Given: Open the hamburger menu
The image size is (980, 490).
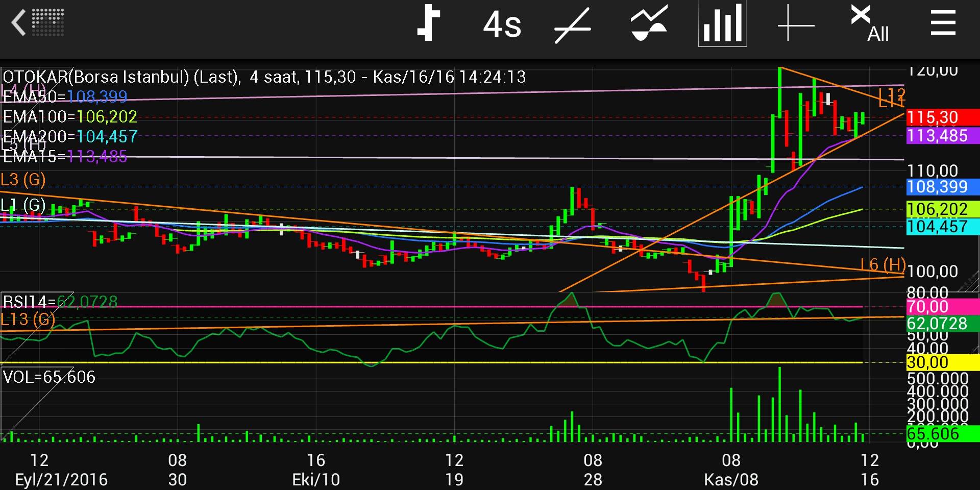Looking at the screenshot, I should click(x=943, y=23).
